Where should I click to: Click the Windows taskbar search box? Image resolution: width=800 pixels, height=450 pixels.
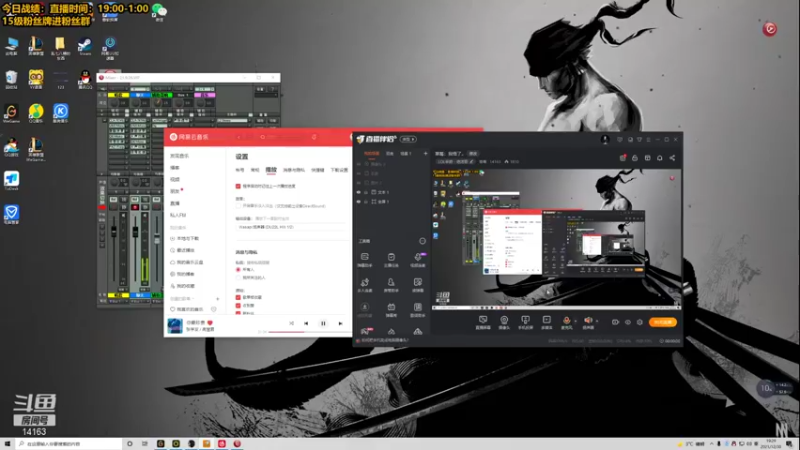pyautogui.click(x=69, y=444)
